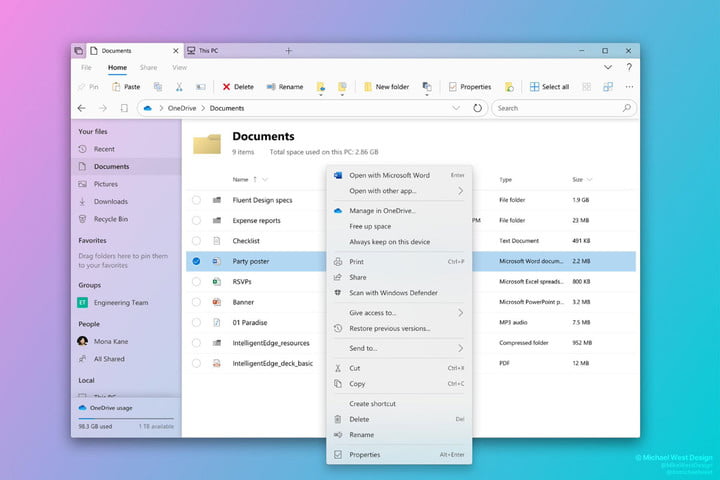Click the scissors Cut icon in ribbon
The image size is (720, 480).
[x=179, y=87]
